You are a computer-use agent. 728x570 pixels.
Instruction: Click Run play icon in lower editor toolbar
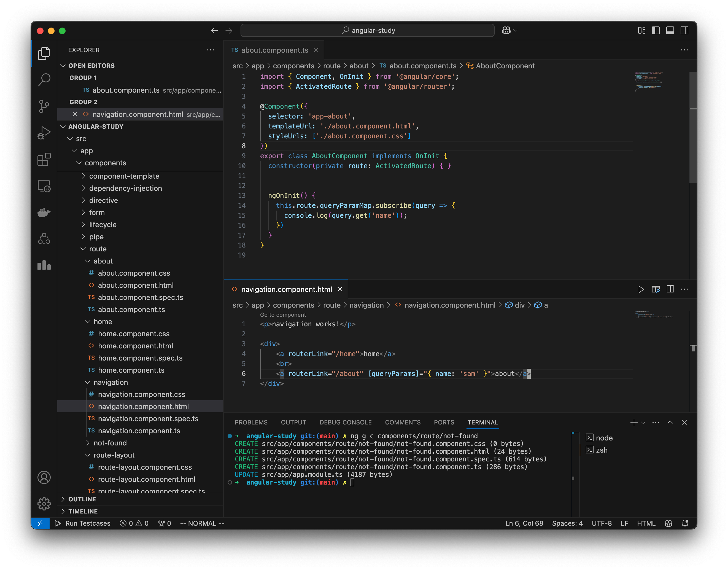(x=641, y=289)
